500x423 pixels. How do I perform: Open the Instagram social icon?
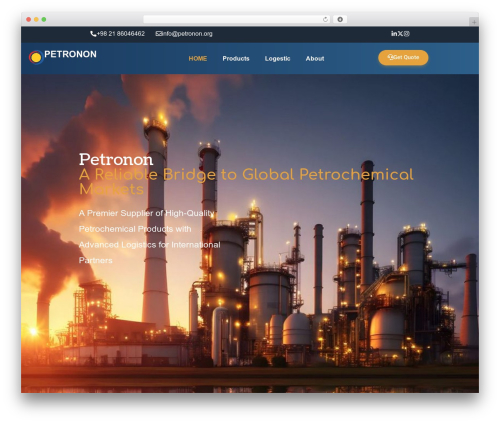click(407, 34)
